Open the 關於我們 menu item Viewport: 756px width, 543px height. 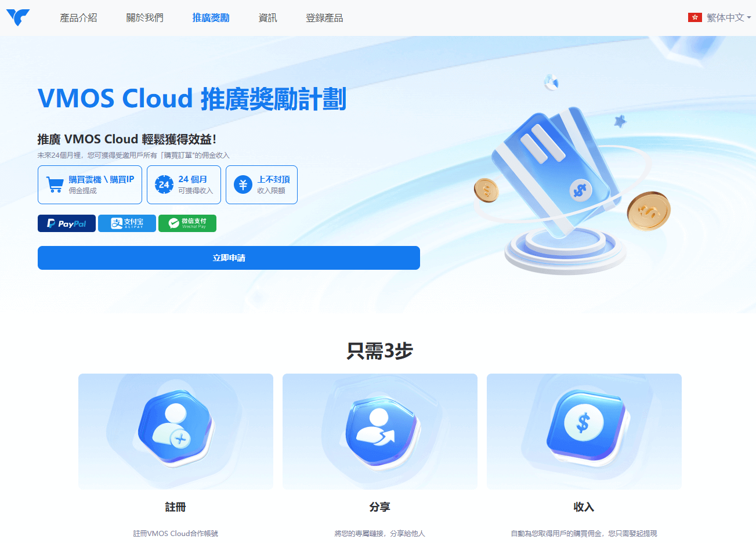(x=145, y=18)
